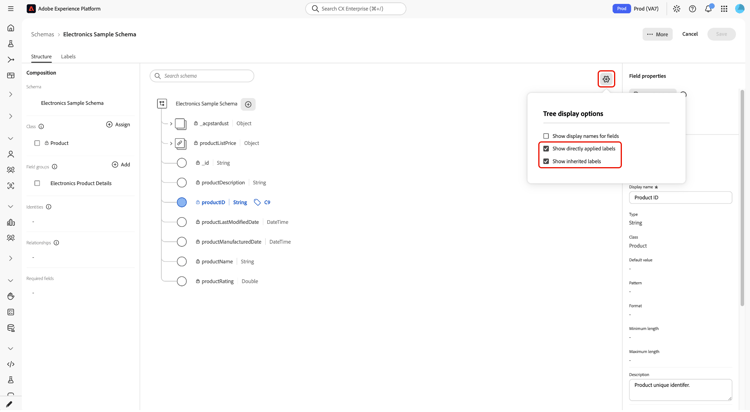Enable Show display names for fields

[546, 136]
